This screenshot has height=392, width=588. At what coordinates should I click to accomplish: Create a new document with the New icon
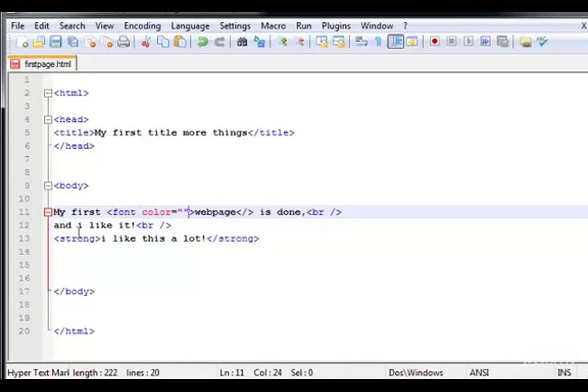[22, 41]
